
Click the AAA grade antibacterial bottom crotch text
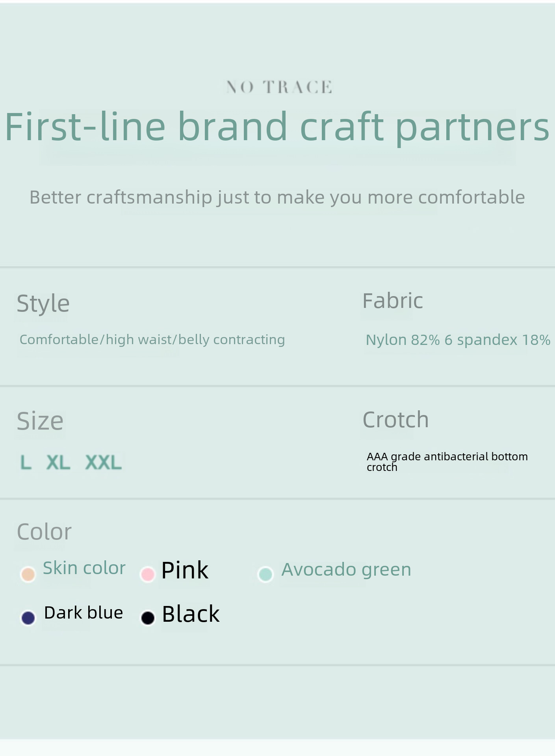pos(447,461)
